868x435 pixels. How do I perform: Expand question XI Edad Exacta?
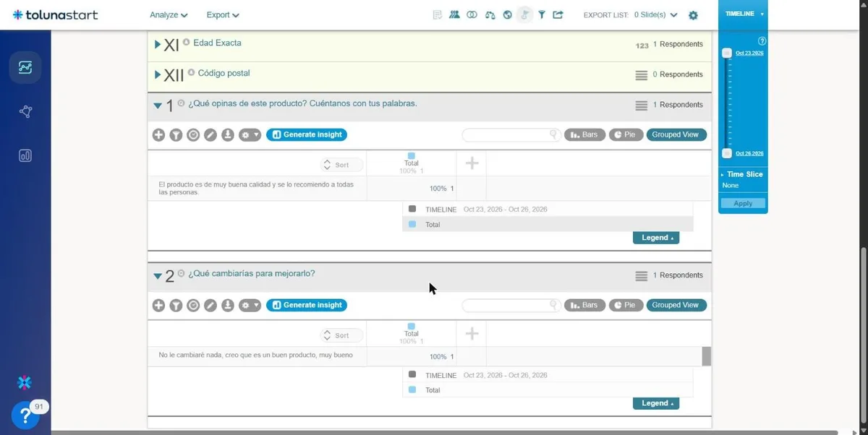tap(158, 45)
